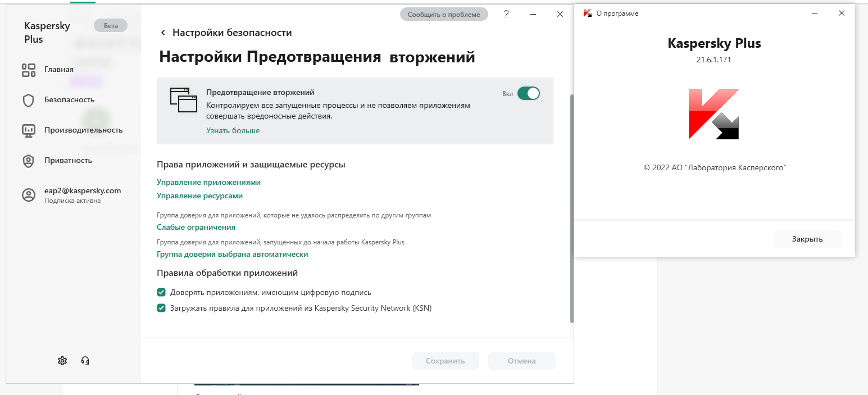Close the О программе window with X
The width and height of the screenshot is (868, 395).
pos(841,13)
